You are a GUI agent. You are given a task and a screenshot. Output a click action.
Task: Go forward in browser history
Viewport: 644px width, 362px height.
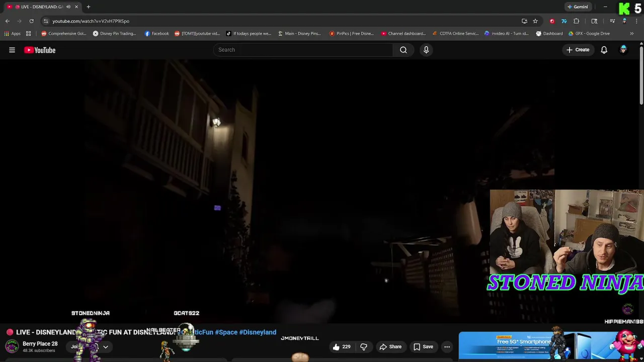[x=19, y=21]
